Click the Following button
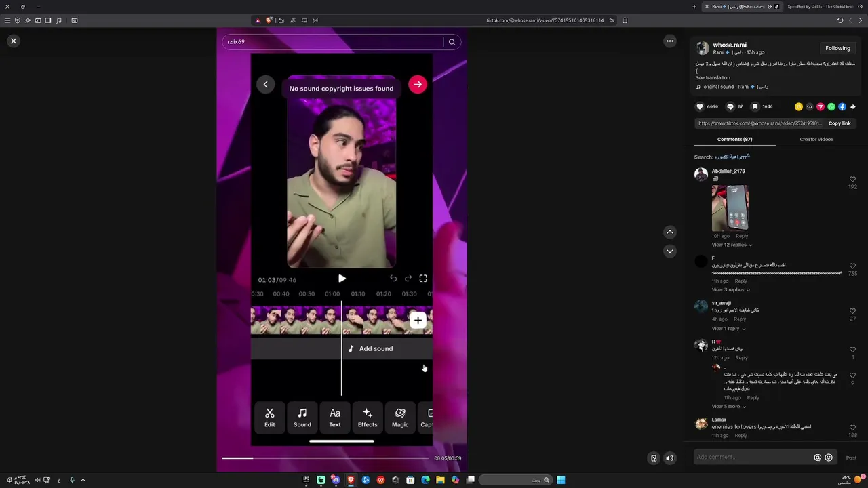Screen dimensions: 868x488 [x=837, y=48]
